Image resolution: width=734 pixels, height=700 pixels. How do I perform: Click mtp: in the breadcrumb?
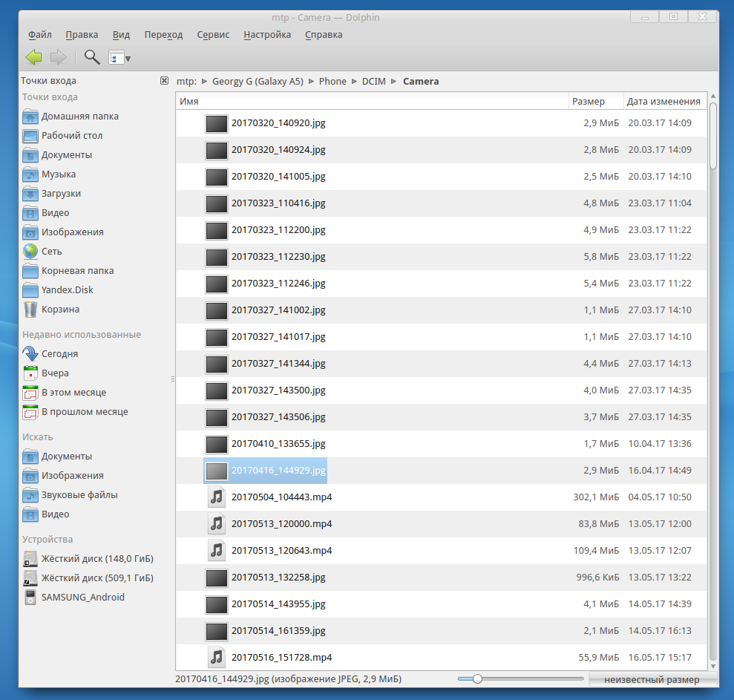tap(186, 82)
